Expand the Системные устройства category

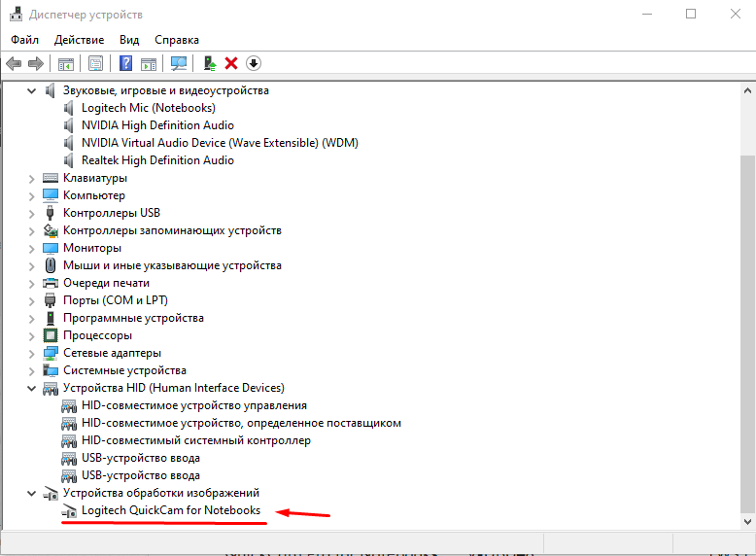coord(31,370)
